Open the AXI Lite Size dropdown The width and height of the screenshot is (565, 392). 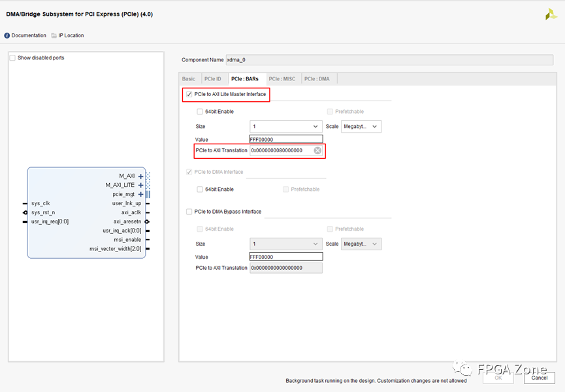[x=286, y=127]
